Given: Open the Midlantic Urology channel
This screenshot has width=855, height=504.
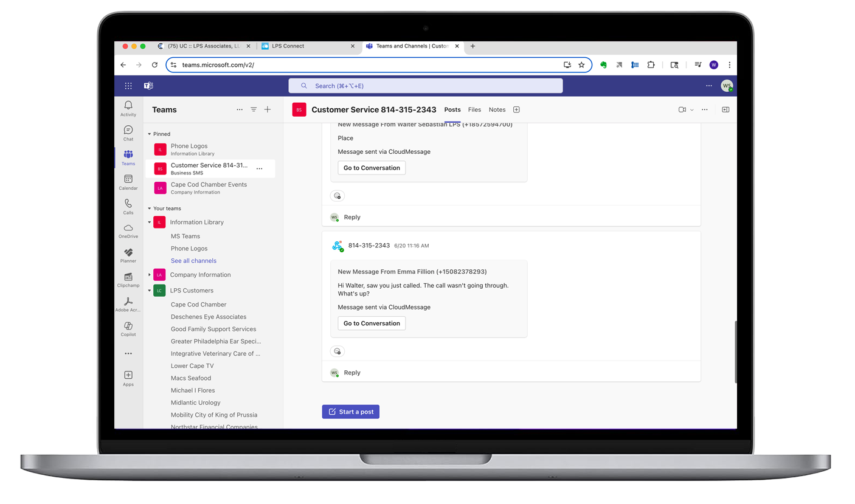Looking at the screenshot, I should point(196,402).
